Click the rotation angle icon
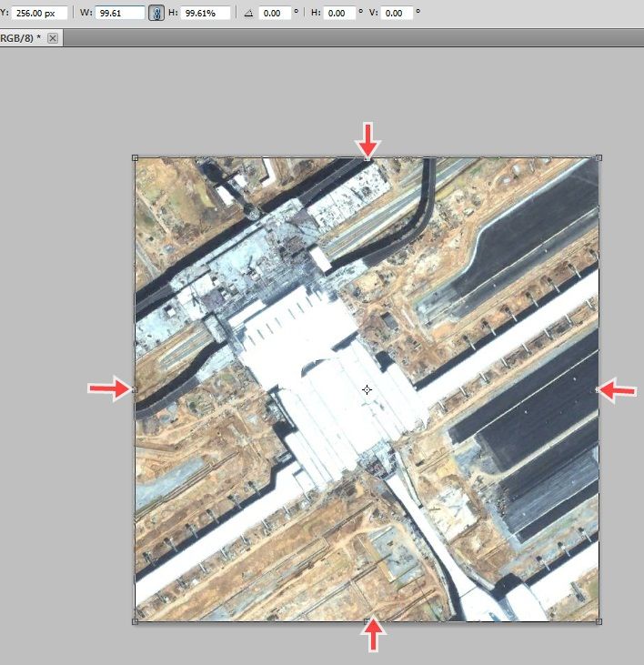Viewport: 644px width, 665px height. (249, 13)
